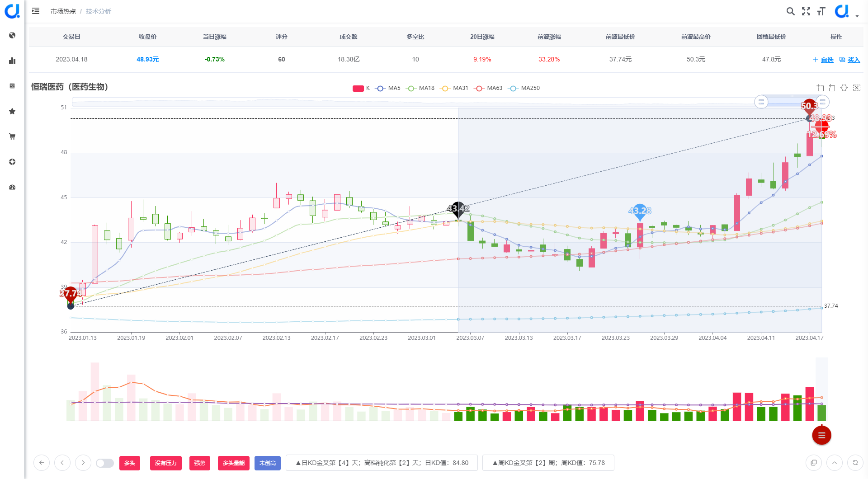Click the back arrow circular button
868x479 pixels.
[42, 463]
